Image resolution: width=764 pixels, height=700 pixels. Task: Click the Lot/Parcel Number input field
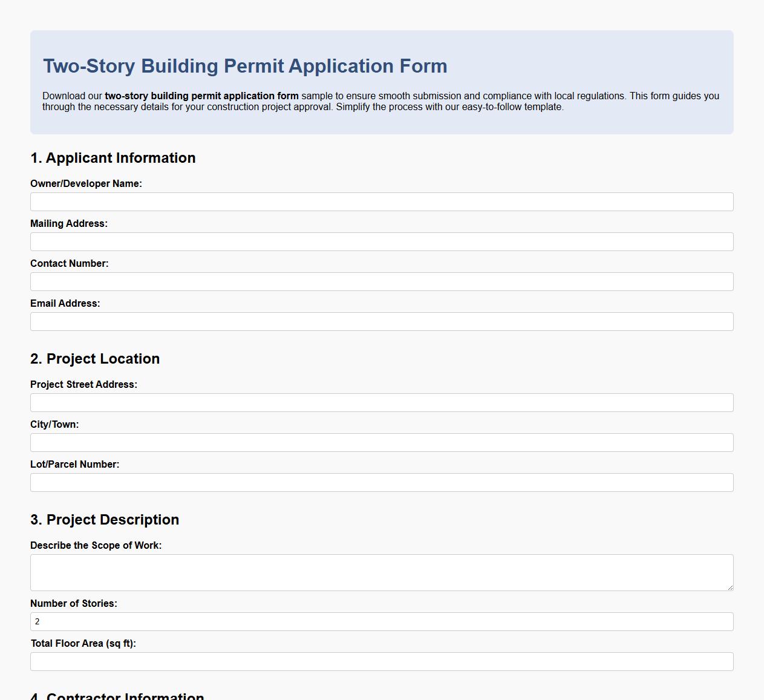tap(382, 482)
